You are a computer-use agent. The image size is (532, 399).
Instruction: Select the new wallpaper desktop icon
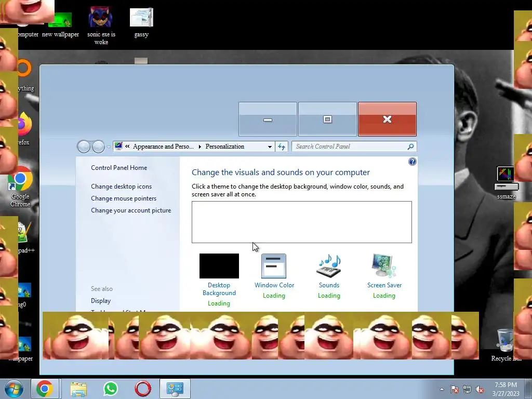pos(60,24)
